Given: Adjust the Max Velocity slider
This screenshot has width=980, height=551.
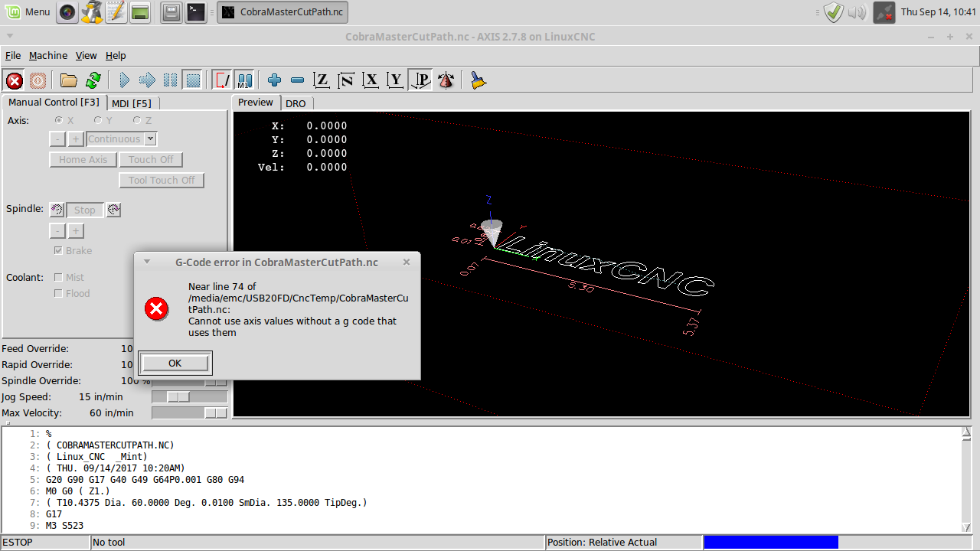Looking at the screenshot, I should click(x=216, y=413).
